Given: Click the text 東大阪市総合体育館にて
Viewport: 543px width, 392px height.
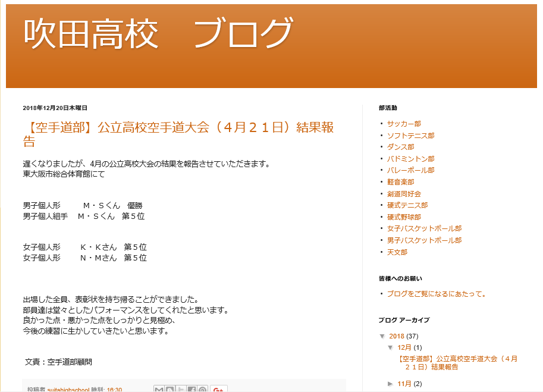Looking at the screenshot, I should coord(64,174).
